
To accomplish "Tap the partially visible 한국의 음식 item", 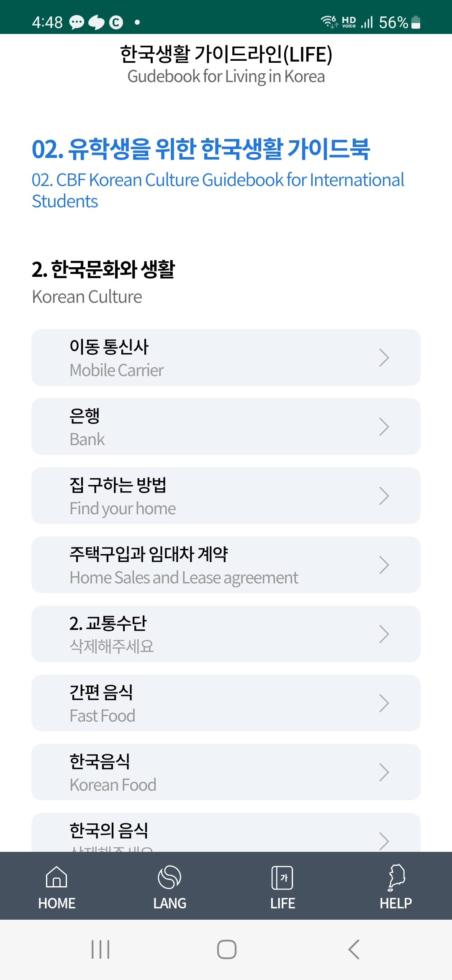I will [x=226, y=833].
